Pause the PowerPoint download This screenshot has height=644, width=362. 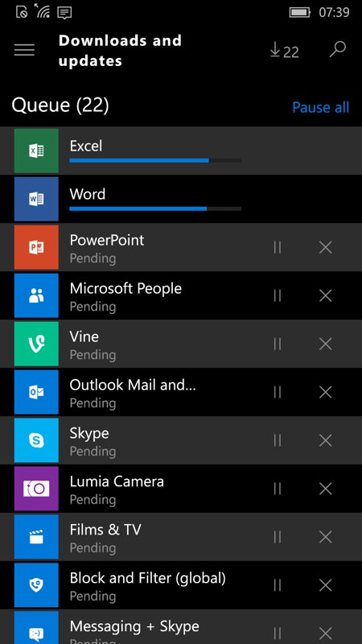click(x=278, y=247)
